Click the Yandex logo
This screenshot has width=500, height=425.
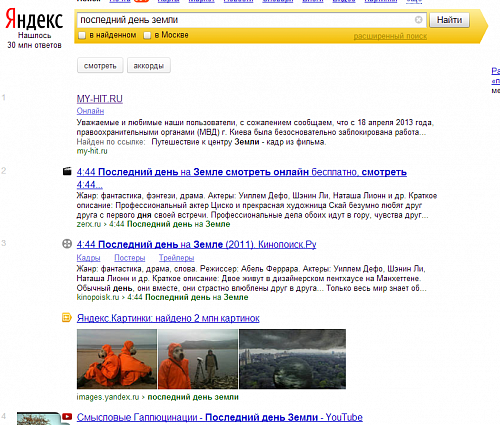pyautogui.click(x=34, y=19)
